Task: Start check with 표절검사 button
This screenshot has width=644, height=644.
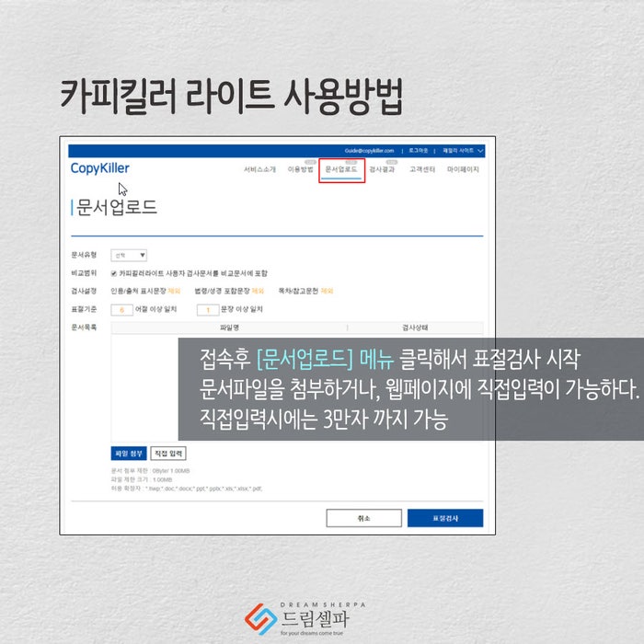Action: point(445,518)
